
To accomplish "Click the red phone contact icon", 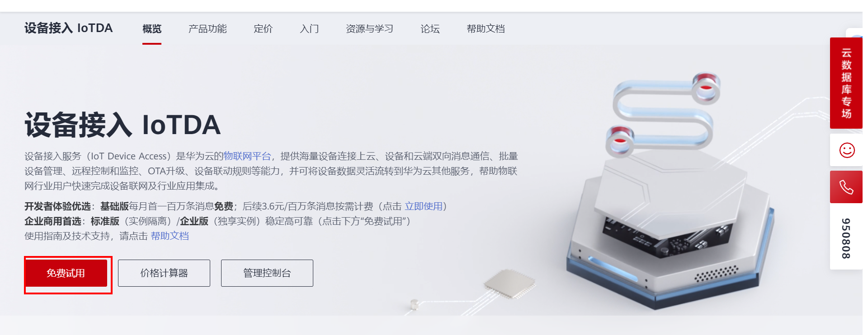I will (846, 187).
